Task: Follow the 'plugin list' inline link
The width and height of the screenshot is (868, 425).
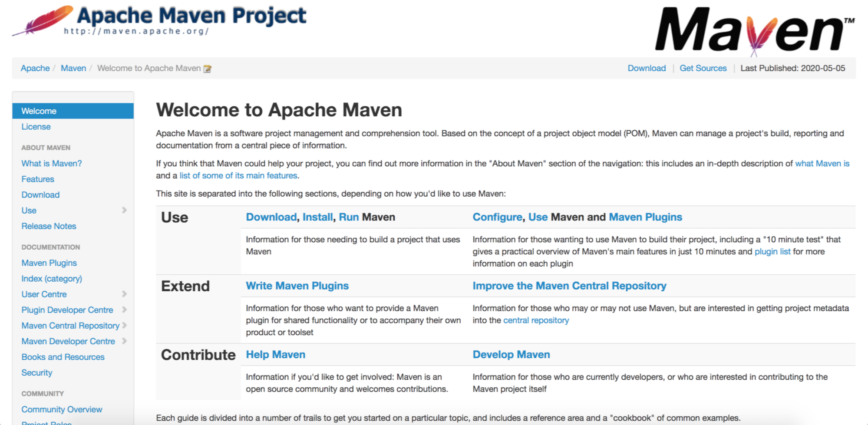Action: pos(772,251)
